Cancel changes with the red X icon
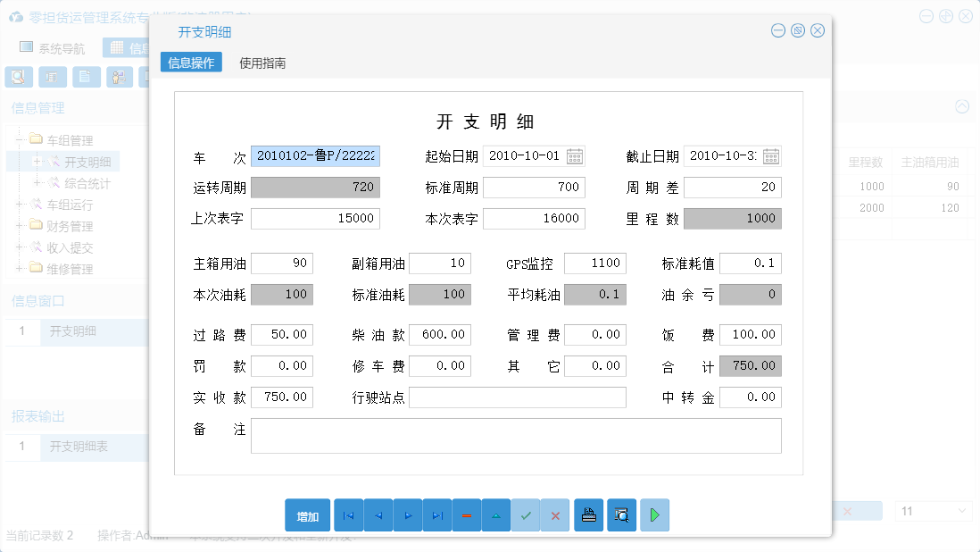This screenshot has height=552, width=980. click(555, 515)
